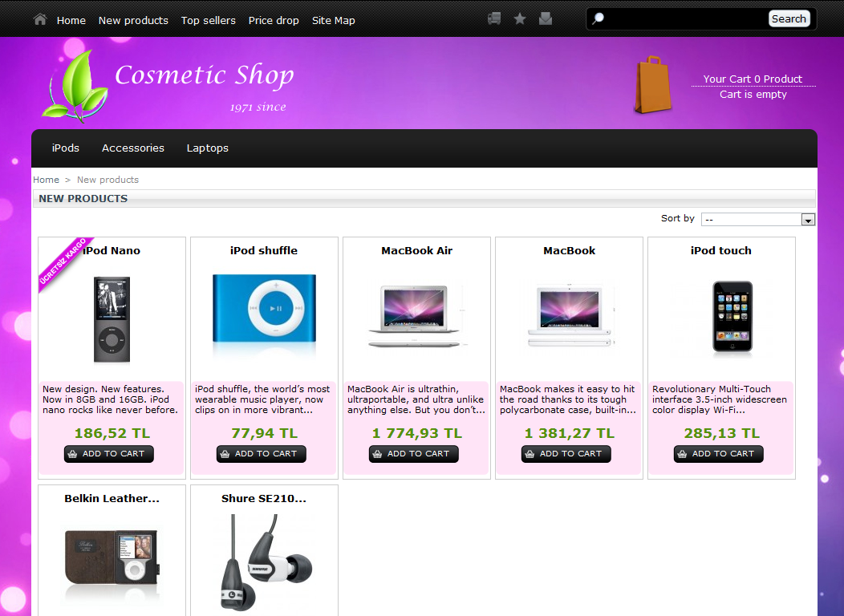Click the Cart is empty text

pos(753,95)
